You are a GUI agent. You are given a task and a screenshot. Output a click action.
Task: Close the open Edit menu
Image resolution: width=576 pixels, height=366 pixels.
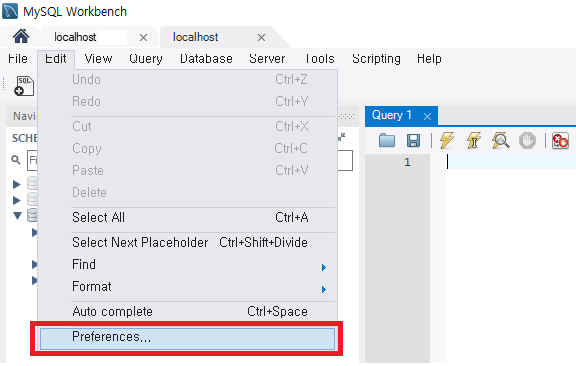(x=56, y=58)
